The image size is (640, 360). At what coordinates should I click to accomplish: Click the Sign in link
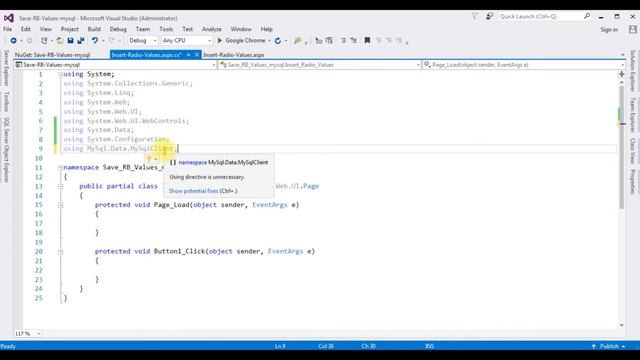609,29
